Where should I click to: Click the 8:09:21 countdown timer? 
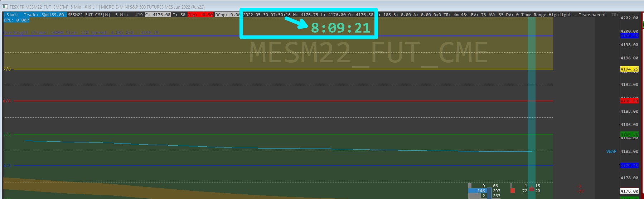(x=340, y=28)
